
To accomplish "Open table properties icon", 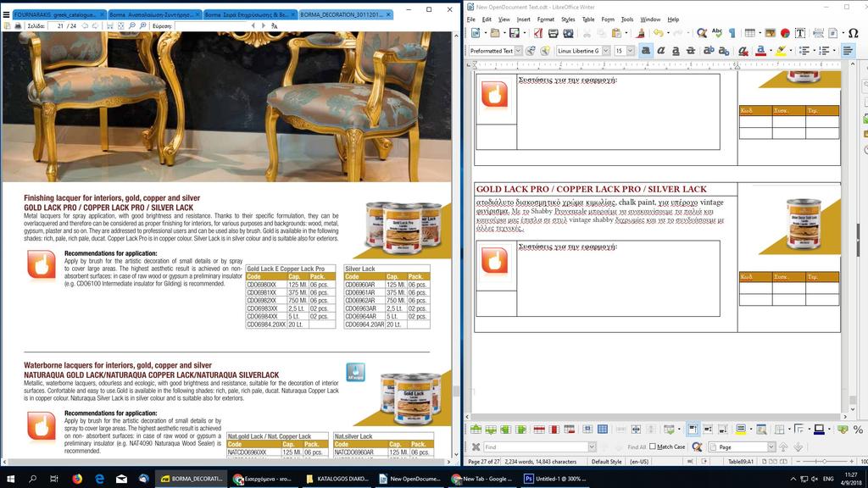I will coord(761,430).
